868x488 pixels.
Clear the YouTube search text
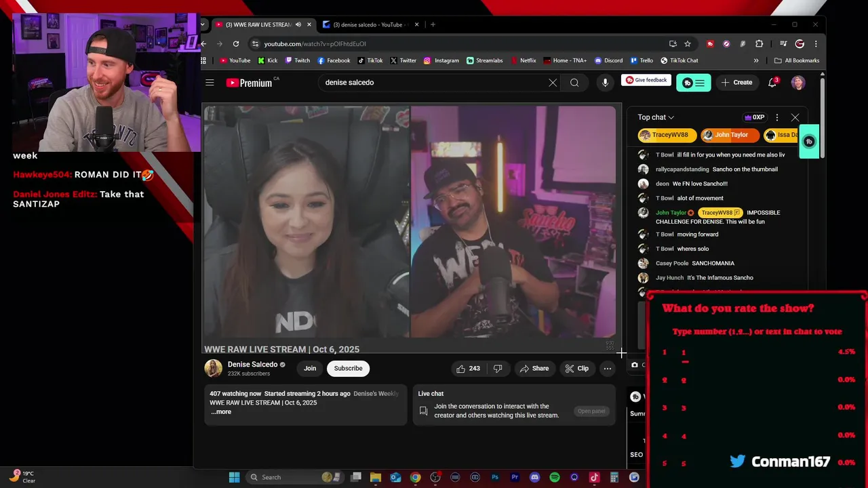coord(553,83)
